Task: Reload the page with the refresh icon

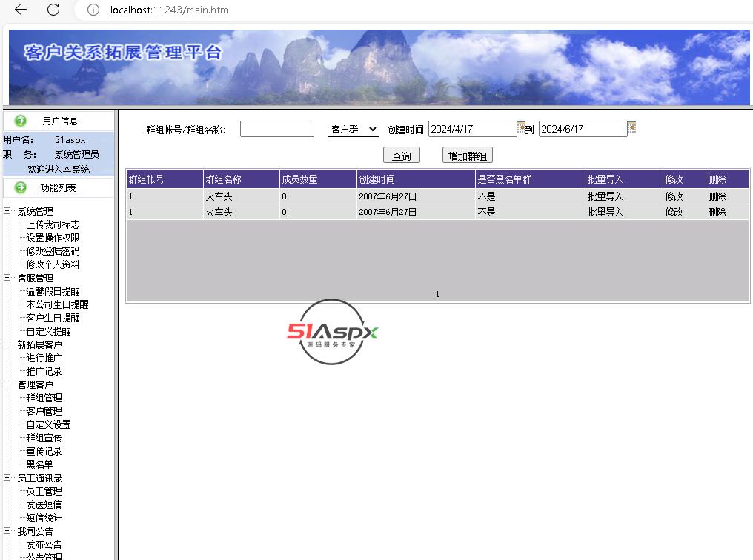Action: click(53, 10)
